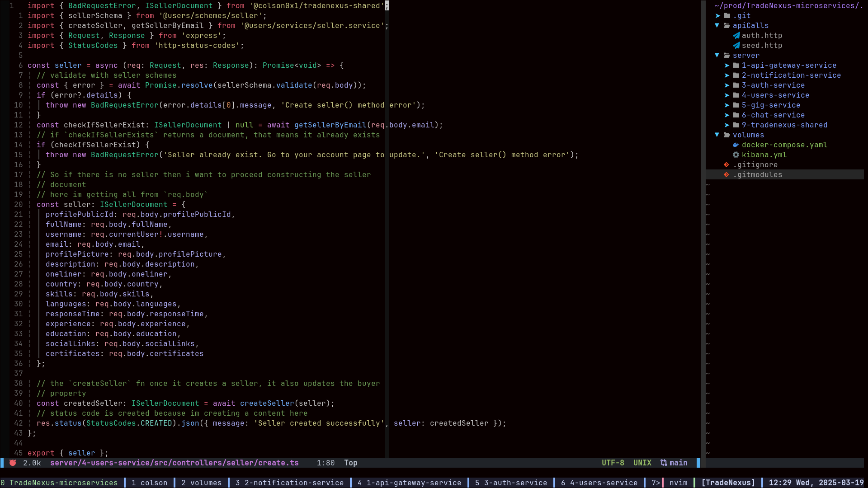Collapse the apiCalls folder
This screenshot has height=488, width=868.
(717, 26)
